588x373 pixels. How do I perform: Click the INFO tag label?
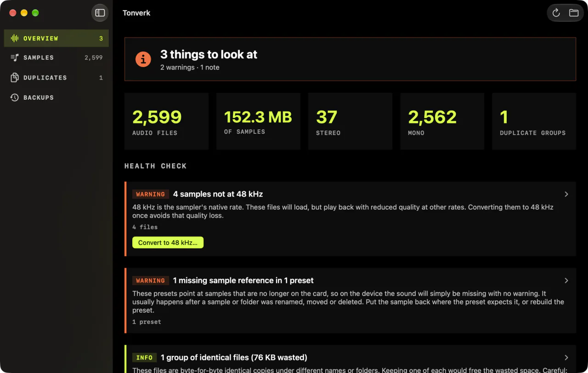pyautogui.click(x=144, y=357)
